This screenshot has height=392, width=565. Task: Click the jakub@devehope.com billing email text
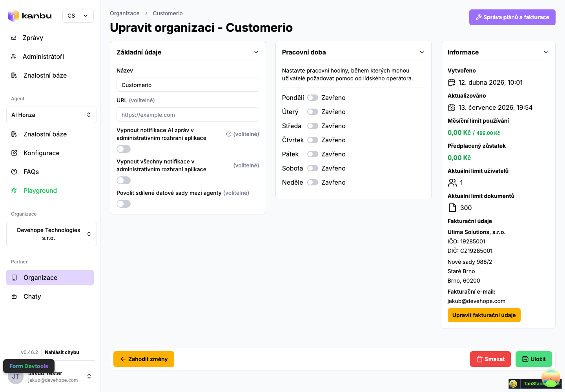(476, 301)
